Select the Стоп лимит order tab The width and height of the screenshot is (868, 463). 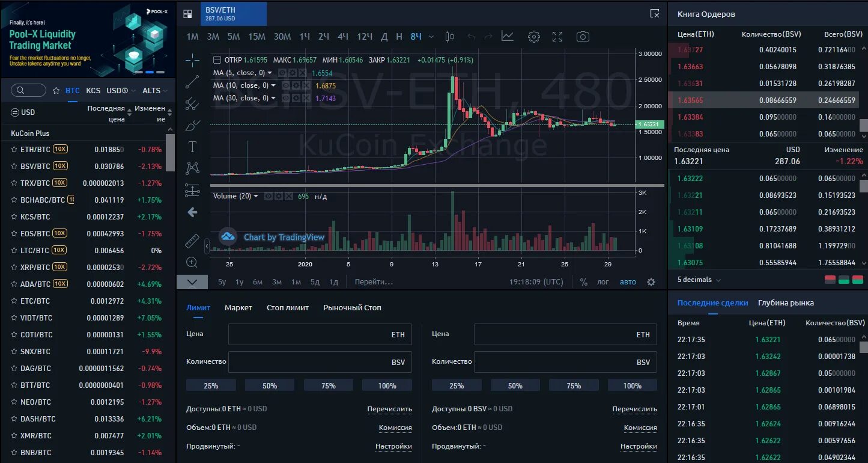click(288, 307)
